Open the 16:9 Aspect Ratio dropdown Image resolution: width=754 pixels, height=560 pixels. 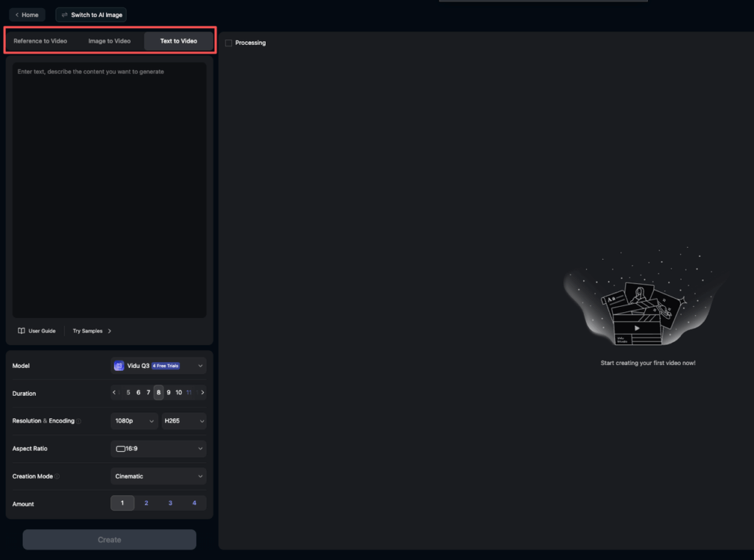(158, 449)
